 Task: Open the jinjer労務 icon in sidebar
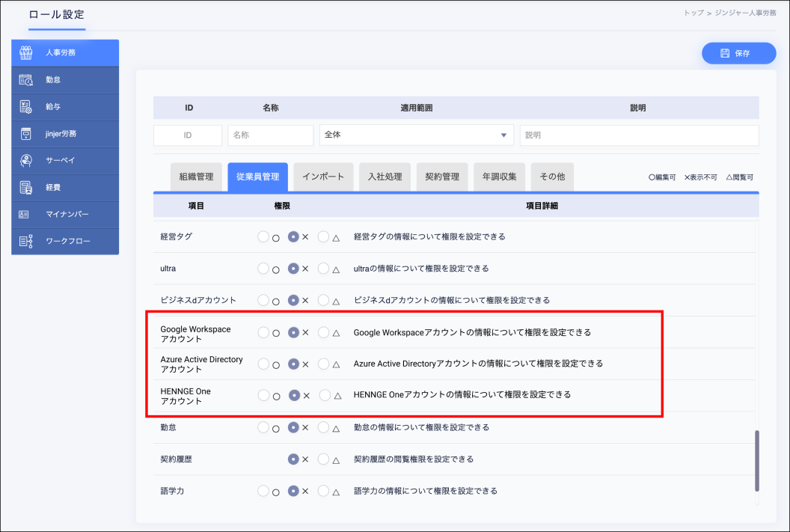point(25,133)
